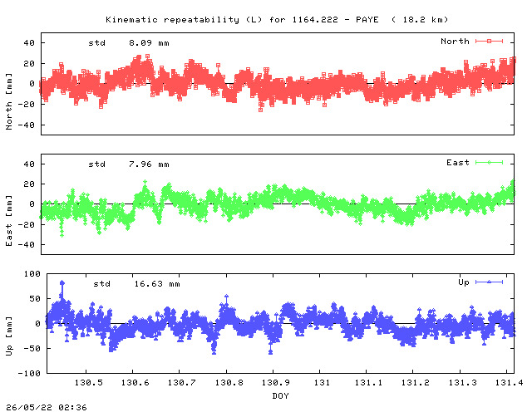The image size is (532, 412).
Task: Click the 130.9 x-axis tick label
Action: click(x=275, y=383)
